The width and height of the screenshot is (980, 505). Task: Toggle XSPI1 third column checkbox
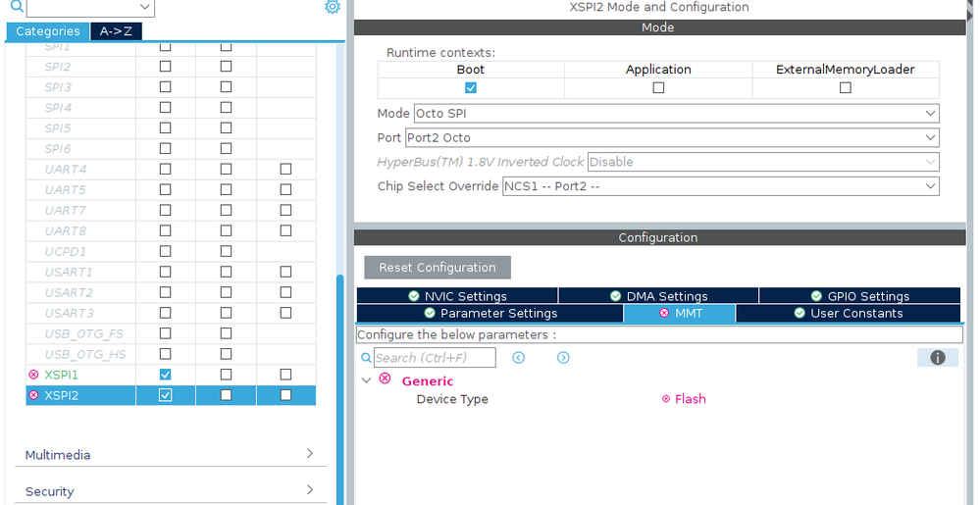click(x=285, y=375)
